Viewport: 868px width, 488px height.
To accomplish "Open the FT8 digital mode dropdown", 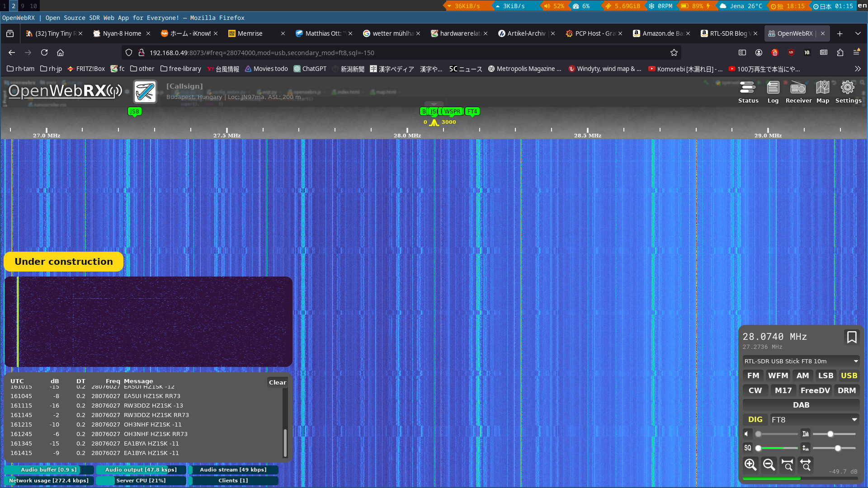I will (x=815, y=420).
